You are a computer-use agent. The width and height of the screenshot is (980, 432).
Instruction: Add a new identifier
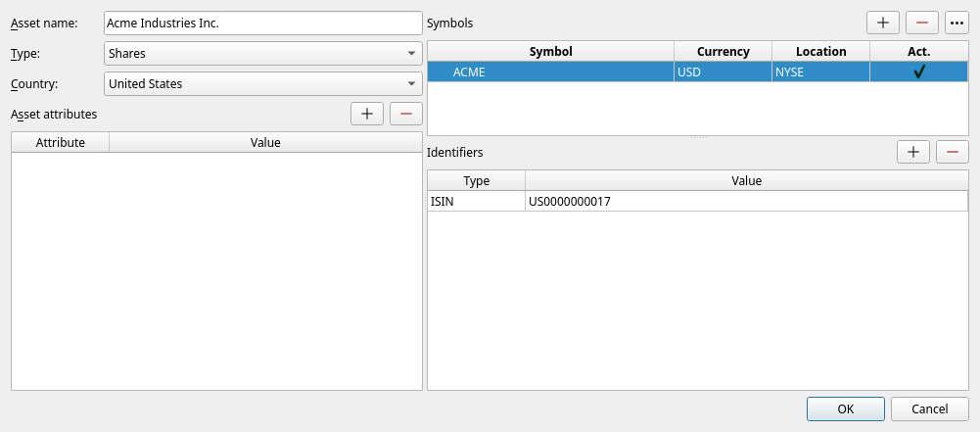(913, 152)
